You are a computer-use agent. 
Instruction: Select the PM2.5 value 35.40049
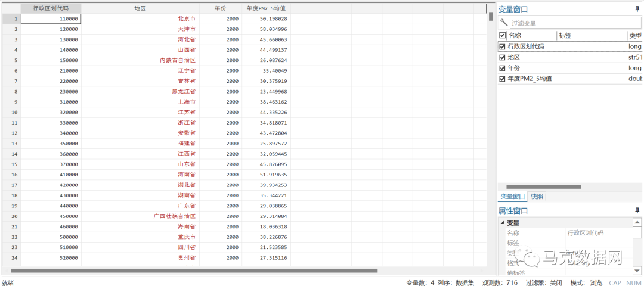pyautogui.click(x=267, y=70)
